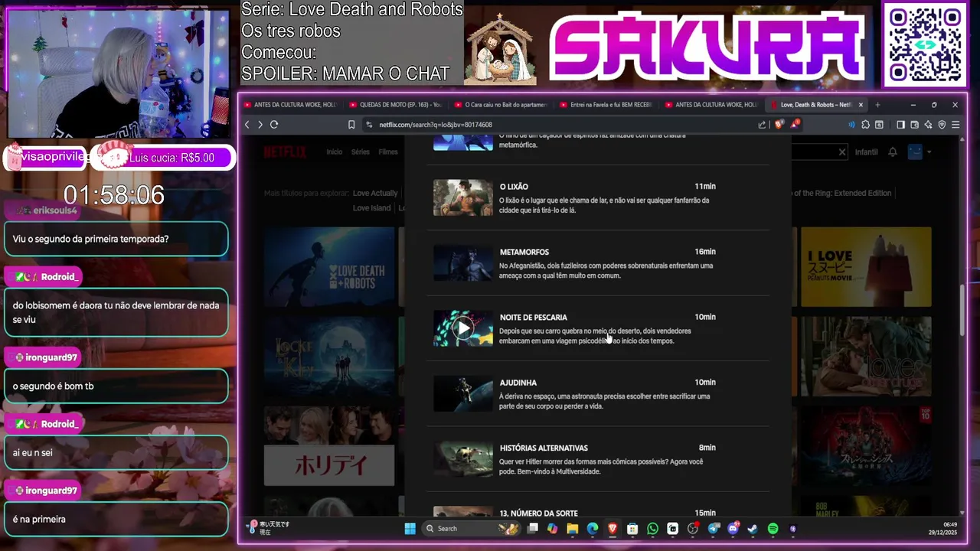Image resolution: width=980 pixels, height=551 pixels.
Task: Open the browser hamburger menu
Action: click(955, 125)
